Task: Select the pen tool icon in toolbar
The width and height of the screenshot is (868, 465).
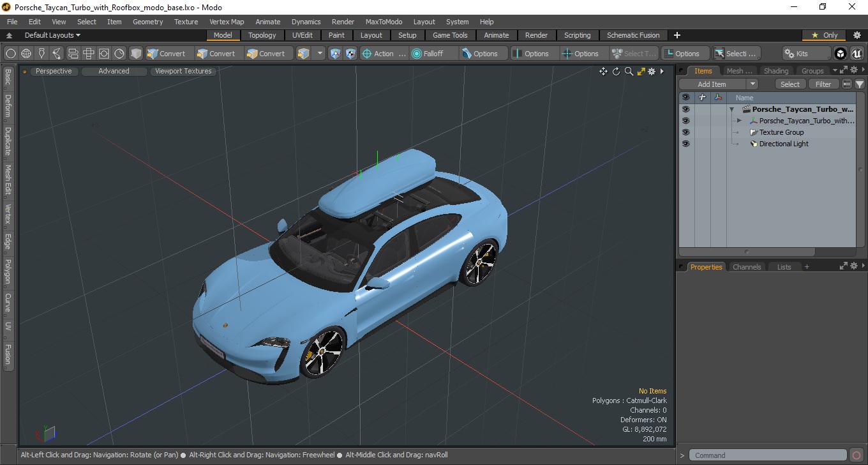Action: [41, 54]
